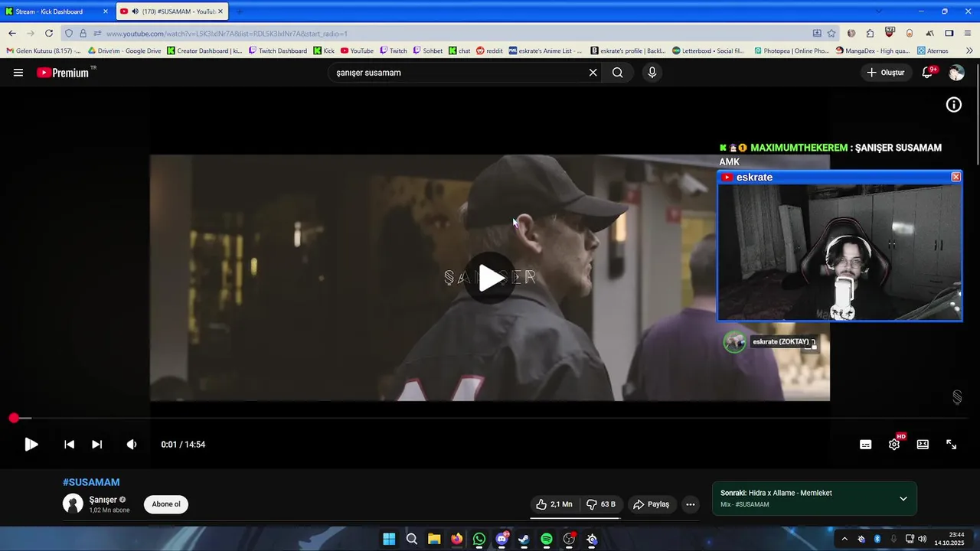Skip to the previous video
980x551 pixels.
(x=69, y=445)
